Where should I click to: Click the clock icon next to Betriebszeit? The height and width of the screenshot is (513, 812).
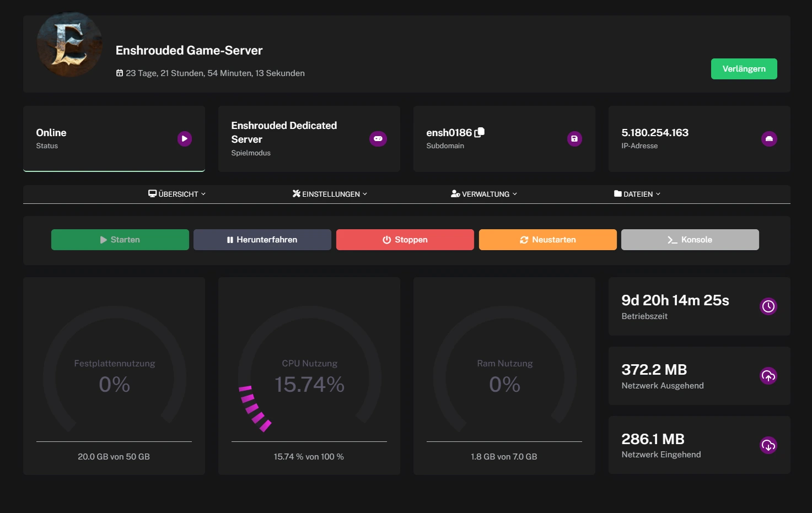(x=768, y=306)
